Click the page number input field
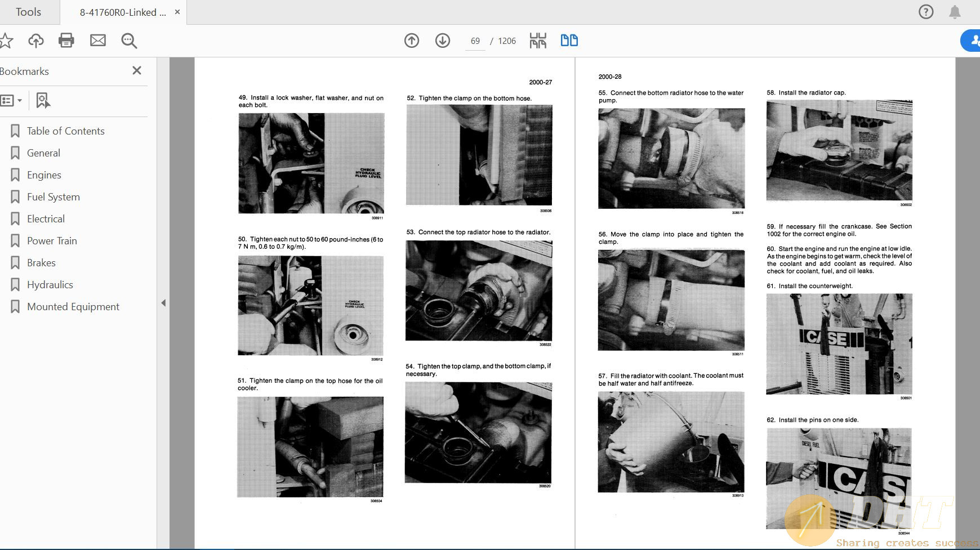980x550 pixels. (475, 41)
